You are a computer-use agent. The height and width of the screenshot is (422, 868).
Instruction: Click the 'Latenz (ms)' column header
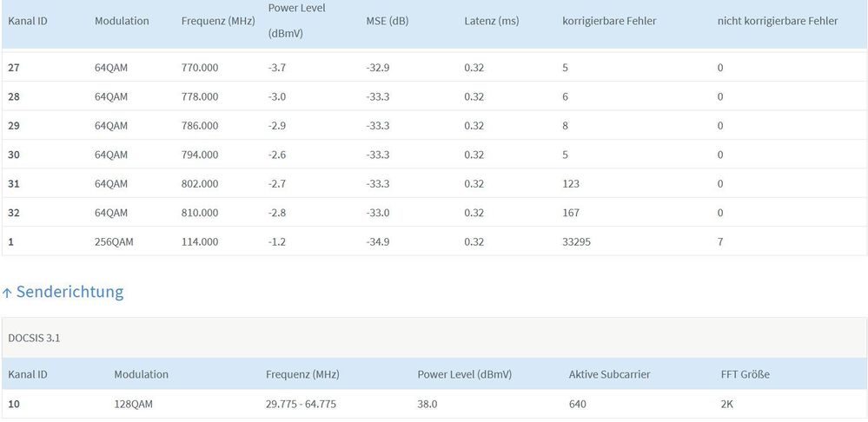(x=492, y=22)
